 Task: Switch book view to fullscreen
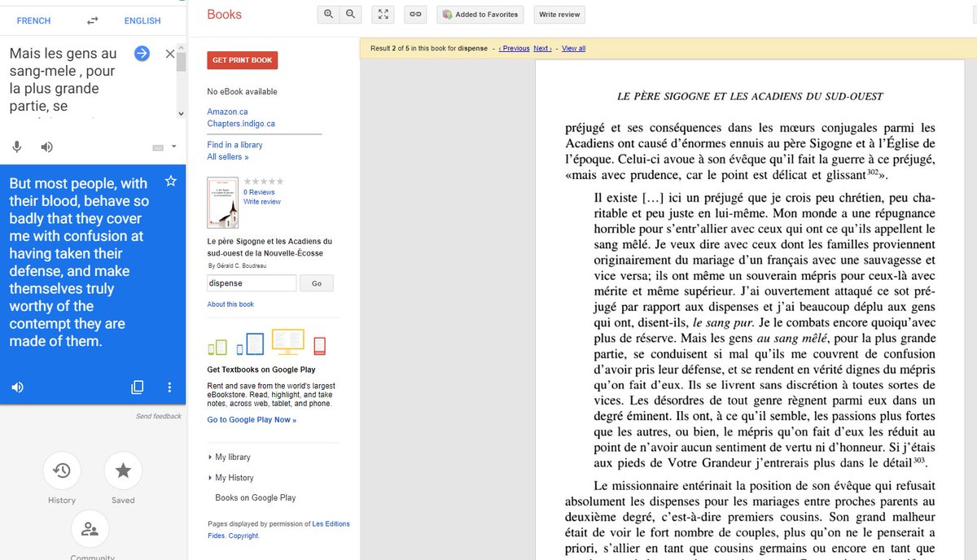click(x=383, y=14)
